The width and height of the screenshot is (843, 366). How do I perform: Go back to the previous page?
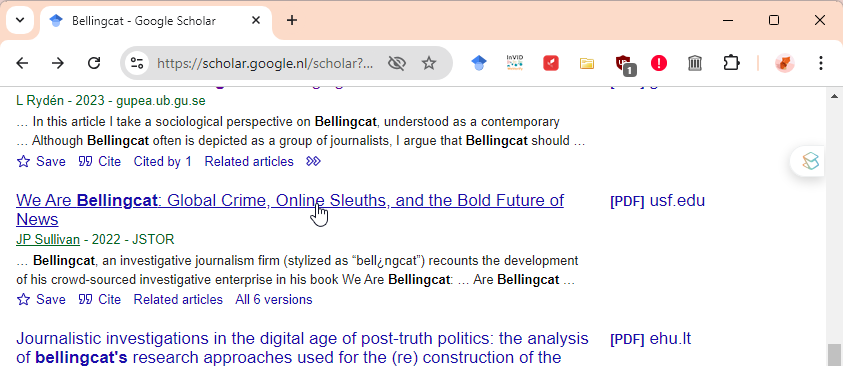click(22, 63)
